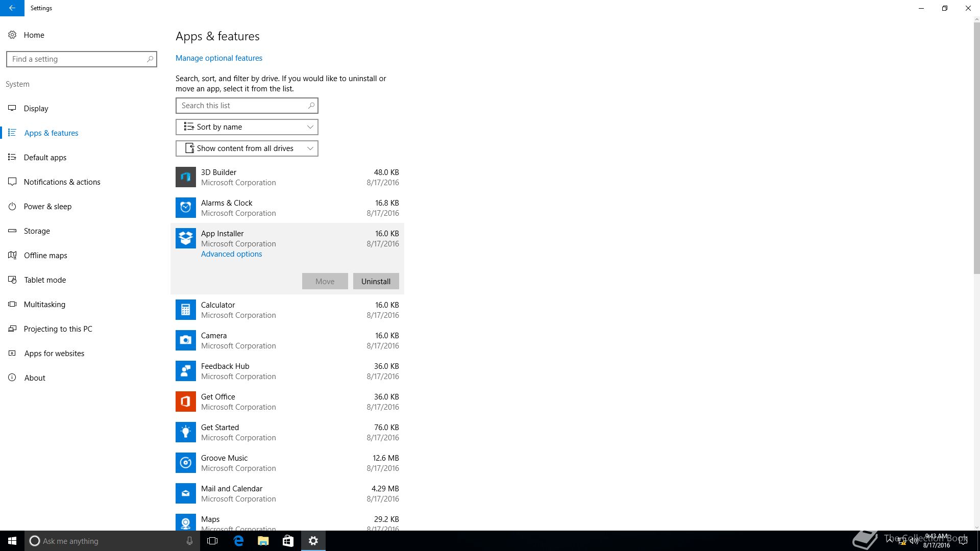Click the App Installer box icon
This screenshot has width=980, height=551.
click(186, 238)
